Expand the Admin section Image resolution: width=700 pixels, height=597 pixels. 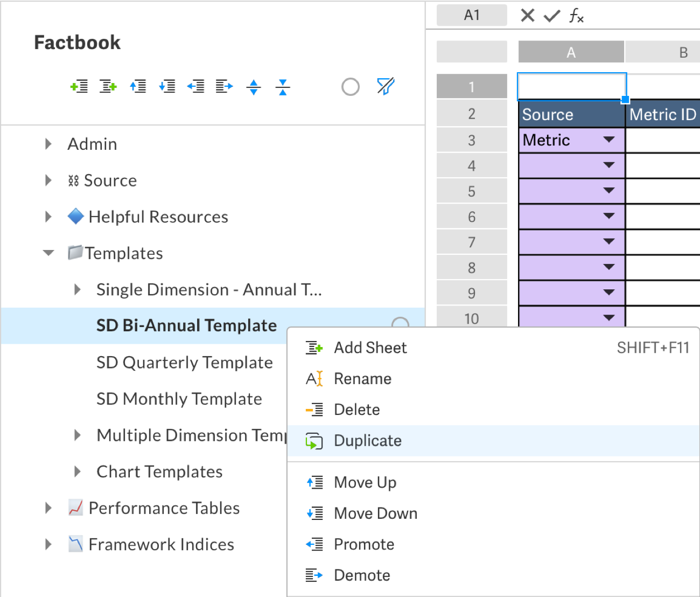point(48,144)
